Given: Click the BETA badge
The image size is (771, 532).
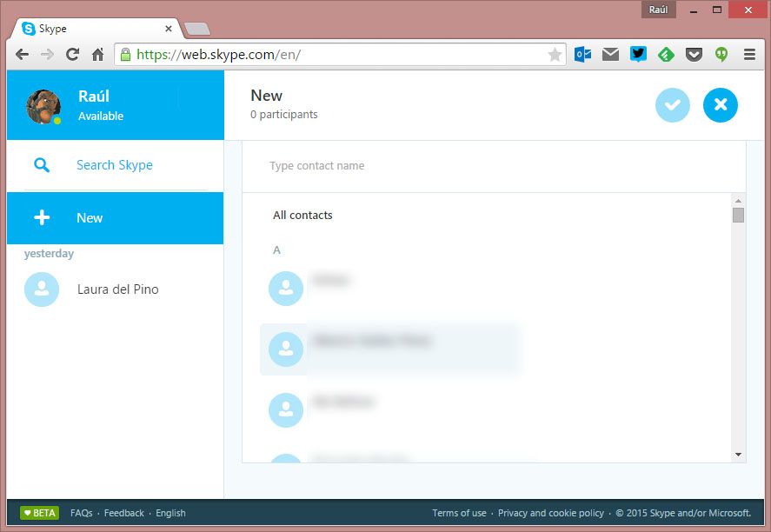Looking at the screenshot, I should (39, 513).
